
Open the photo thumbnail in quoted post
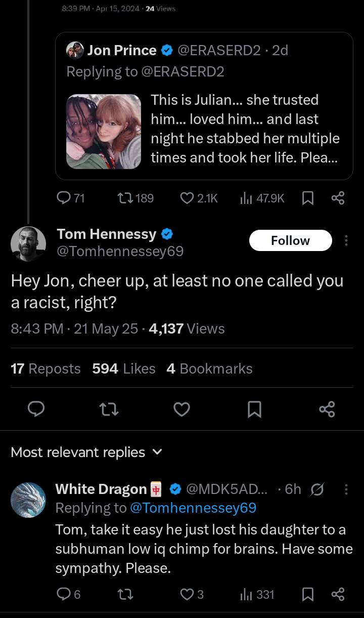104,132
